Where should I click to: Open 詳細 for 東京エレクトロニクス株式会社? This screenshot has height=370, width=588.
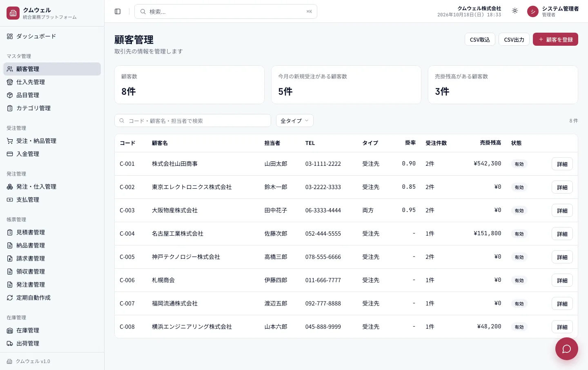click(562, 187)
